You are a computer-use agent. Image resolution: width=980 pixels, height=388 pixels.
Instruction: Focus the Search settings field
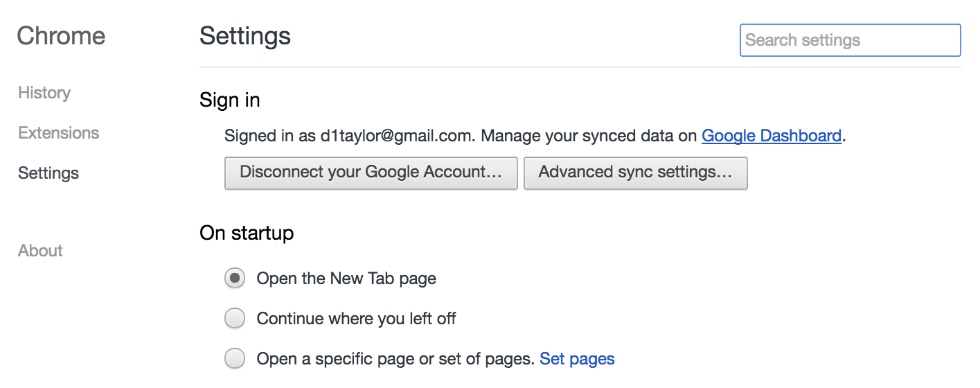click(x=850, y=40)
